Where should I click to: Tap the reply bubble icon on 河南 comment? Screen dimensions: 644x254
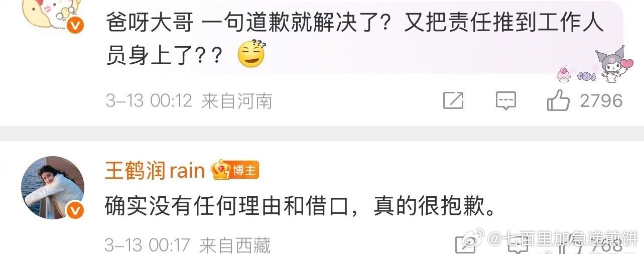505,101
